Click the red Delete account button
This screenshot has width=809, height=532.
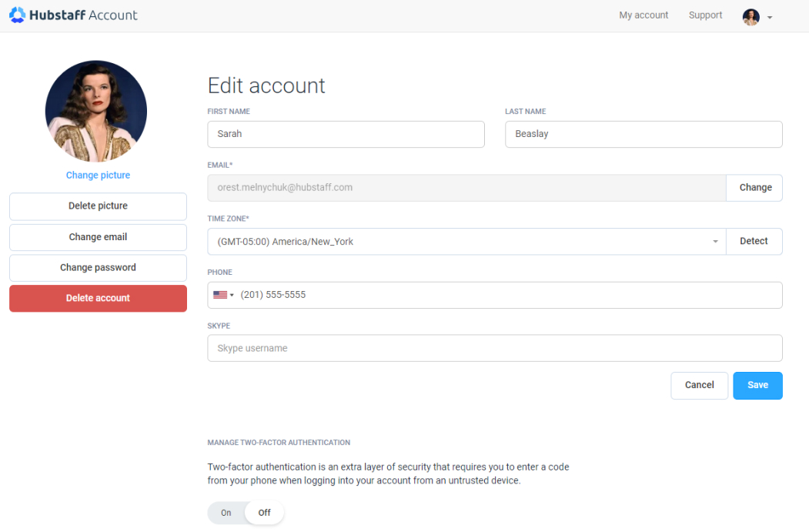(x=98, y=298)
